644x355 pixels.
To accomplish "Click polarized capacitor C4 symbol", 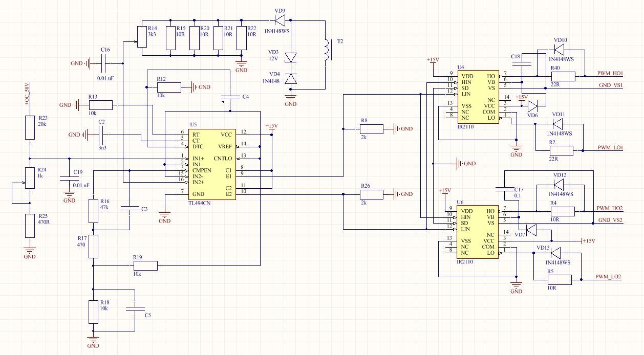I will pyautogui.click(x=230, y=97).
